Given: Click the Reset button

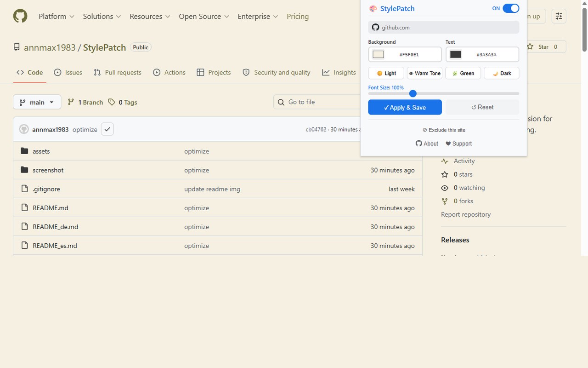Looking at the screenshot, I should click(x=482, y=107).
